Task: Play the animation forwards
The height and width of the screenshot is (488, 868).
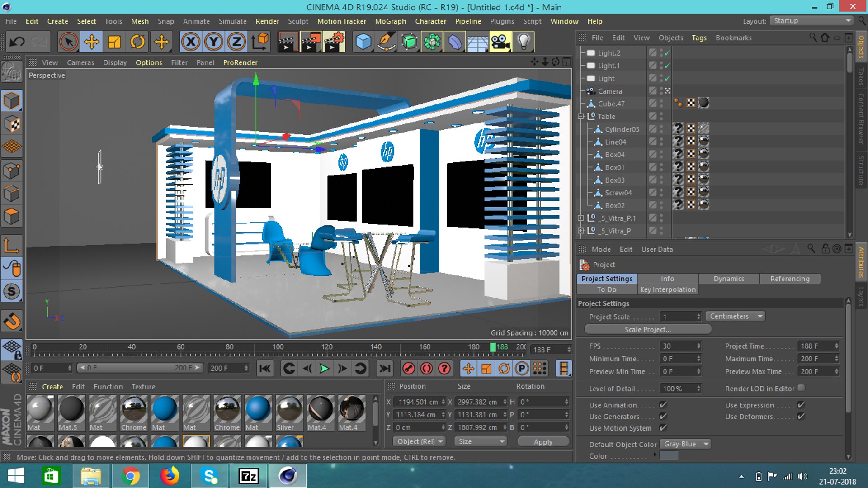Action: pos(324,369)
